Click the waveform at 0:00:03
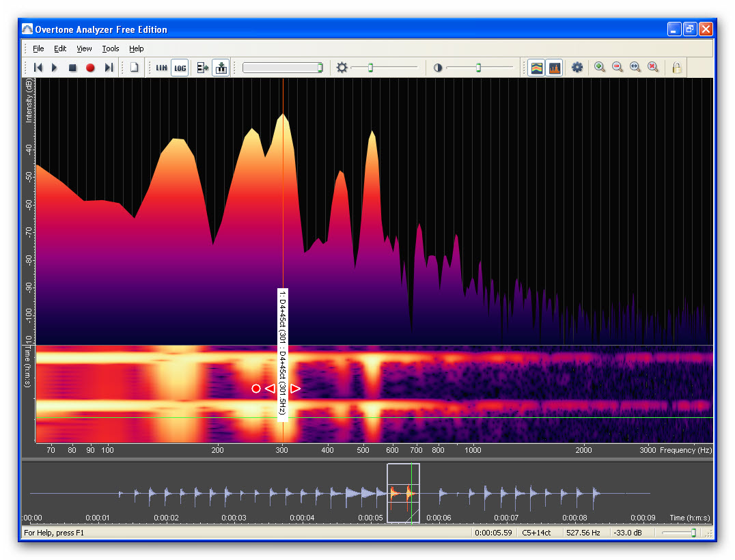Viewport: 735px width, 560px height. pos(234,494)
